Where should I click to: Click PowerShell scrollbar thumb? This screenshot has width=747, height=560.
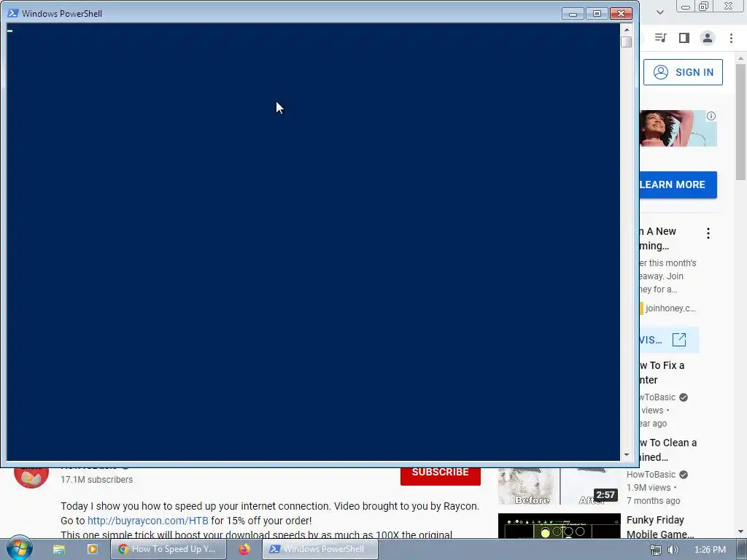[627, 42]
